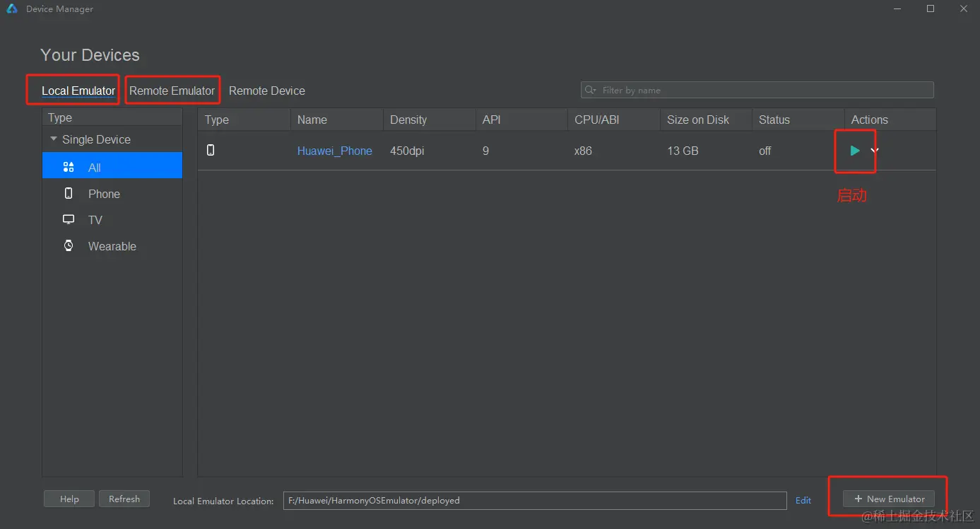Sort by the CPU/ABI column header

(614, 120)
